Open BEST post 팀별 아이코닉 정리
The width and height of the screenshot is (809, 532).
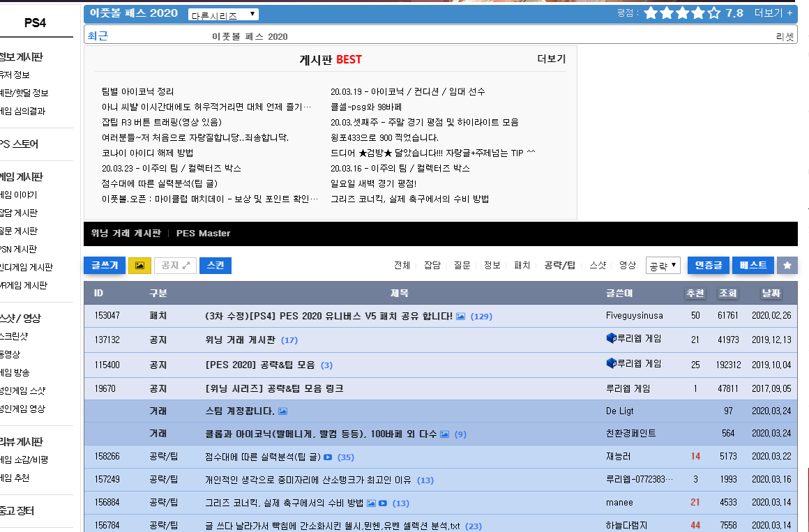tap(138, 91)
